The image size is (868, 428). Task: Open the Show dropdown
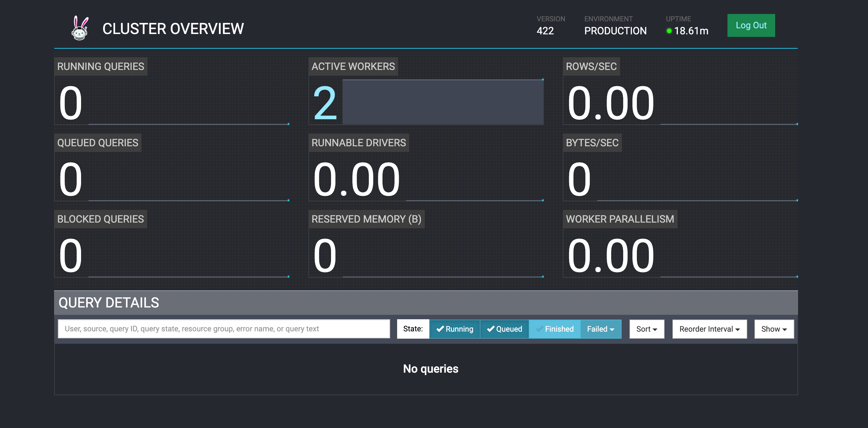point(774,329)
